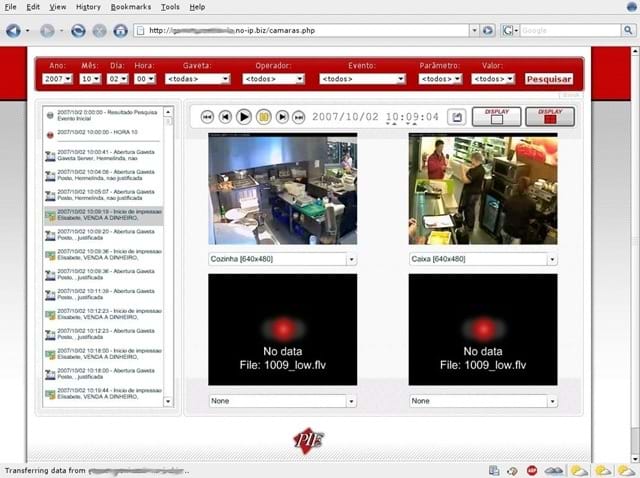Select event 10:05:07 Abertura Gaveta
This screenshot has width=640, height=478.
point(103,195)
